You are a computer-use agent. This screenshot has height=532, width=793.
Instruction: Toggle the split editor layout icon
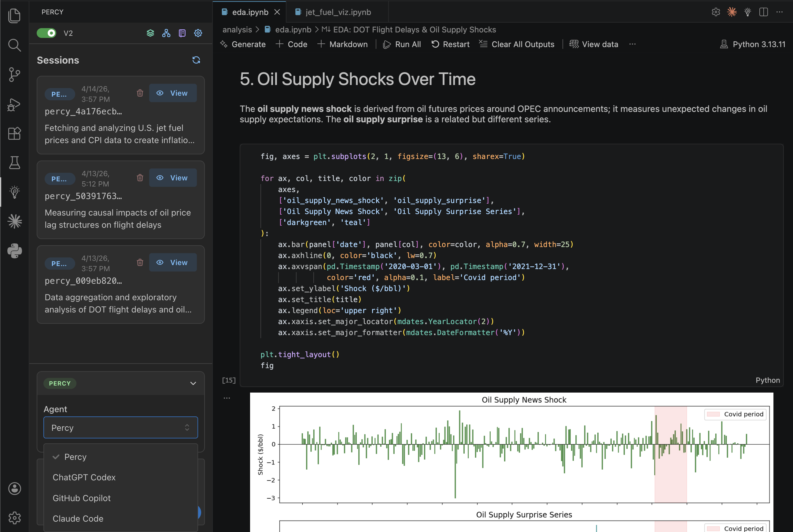(763, 12)
